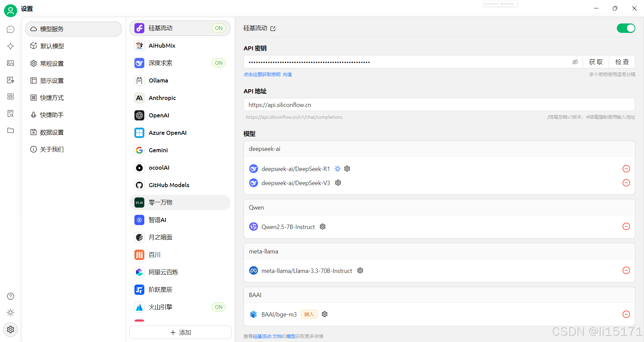Select Ollama provider in list
644x342 pixels.
coord(180,80)
